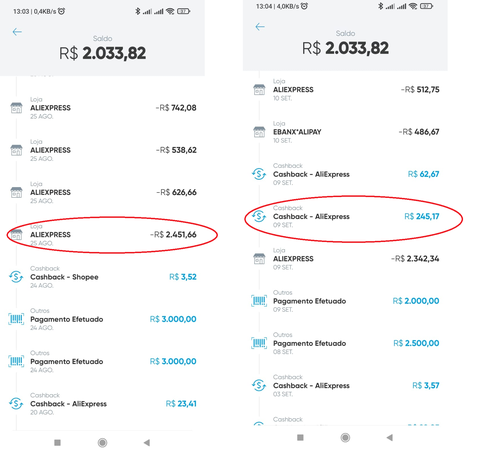Open the Cashback - AliExpress R$ 62,67 entry

(345, 174)
